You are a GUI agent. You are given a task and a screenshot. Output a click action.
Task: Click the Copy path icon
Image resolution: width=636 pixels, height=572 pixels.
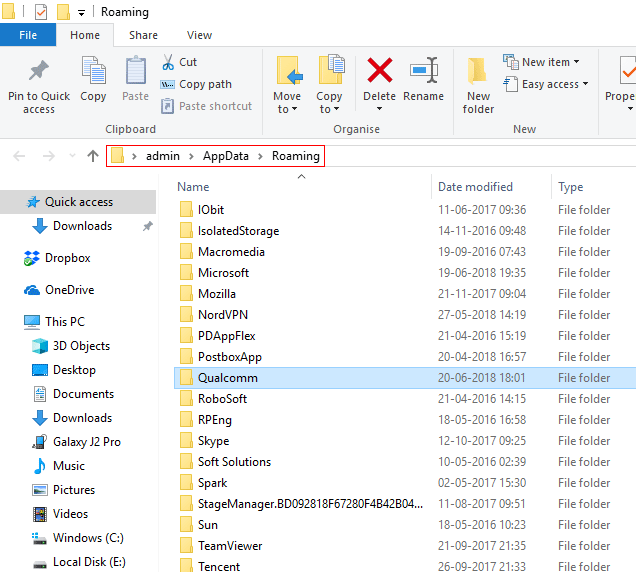(168, 84)
